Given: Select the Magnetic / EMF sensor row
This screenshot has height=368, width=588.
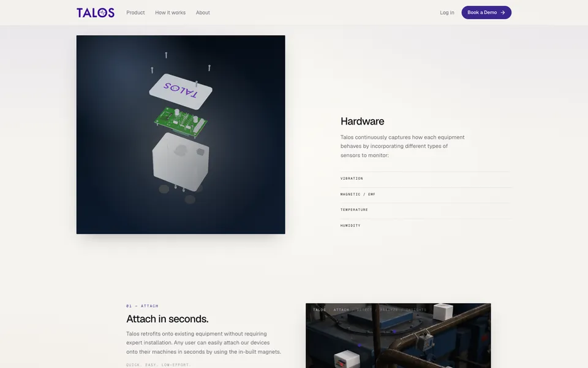Looking at the screenshot, I should coord(426,194).
